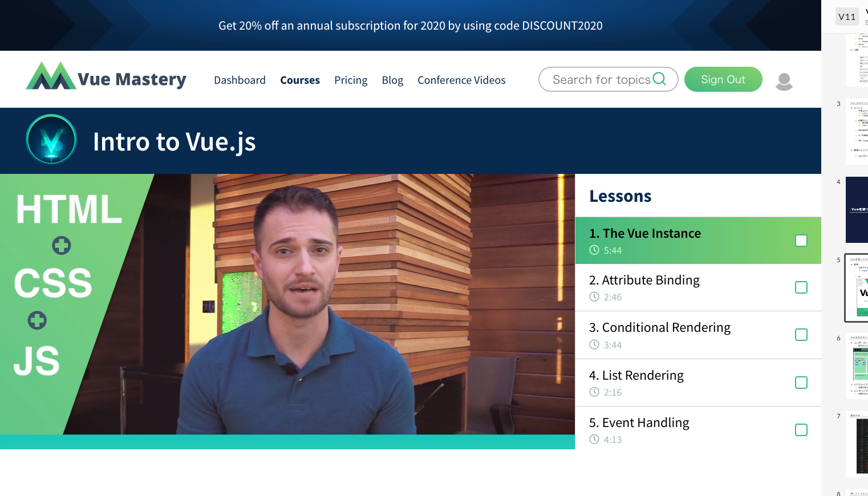Check off the List Rendering lesson
The height and width of the screenshot is (496, 868).
801,383
